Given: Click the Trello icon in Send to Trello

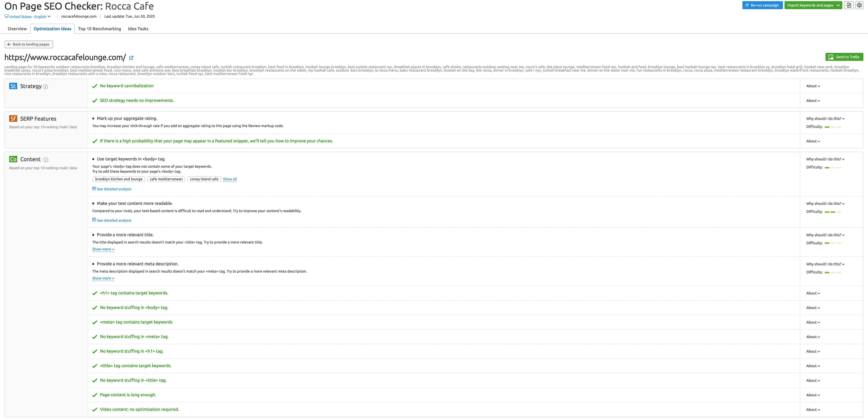Looking at the screenshot, I should 831,57.
